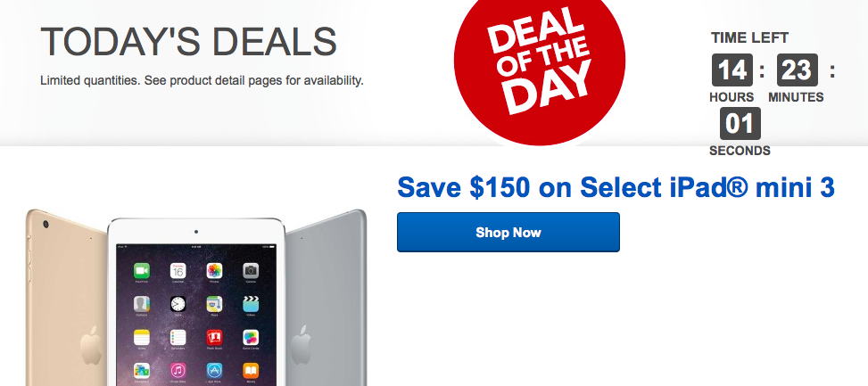
Task: Open the Save $150 on Select iPad mini 3 link
Action: tap(616, 187)
